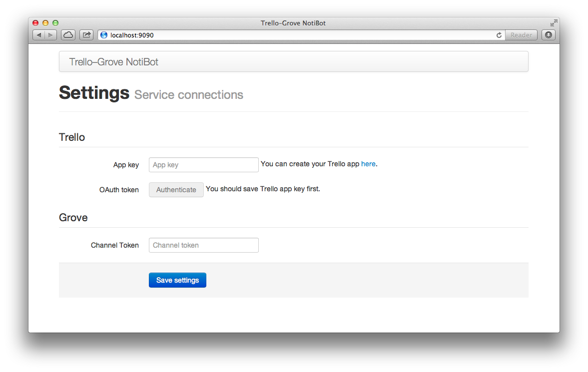Click into the Channel token field

(204, 245)
